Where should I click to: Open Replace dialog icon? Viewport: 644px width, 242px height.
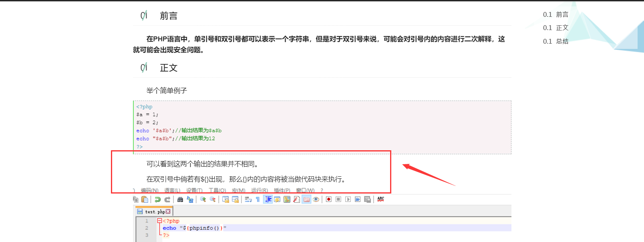pyautogui.click(x=190, y=200)
